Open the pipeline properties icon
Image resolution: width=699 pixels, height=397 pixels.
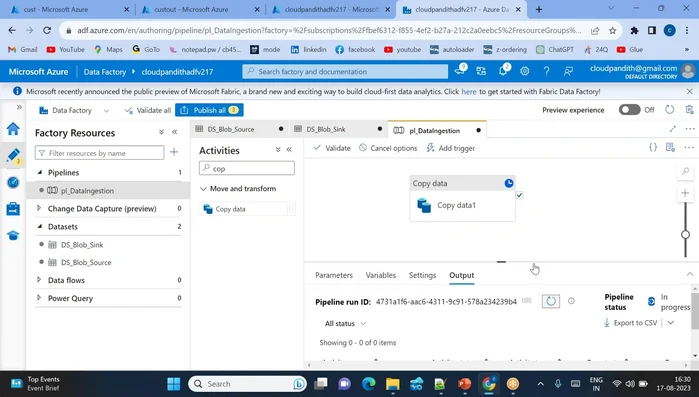670,147
